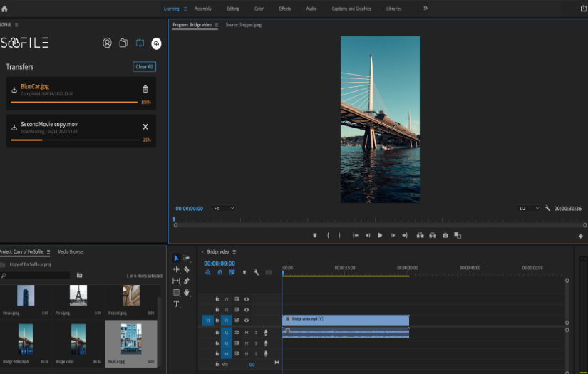Open Project panel hamburger menu
Image resolution: width=588 pixels, height=374 pixels.
pyautogui.click(x=48, y=252)
